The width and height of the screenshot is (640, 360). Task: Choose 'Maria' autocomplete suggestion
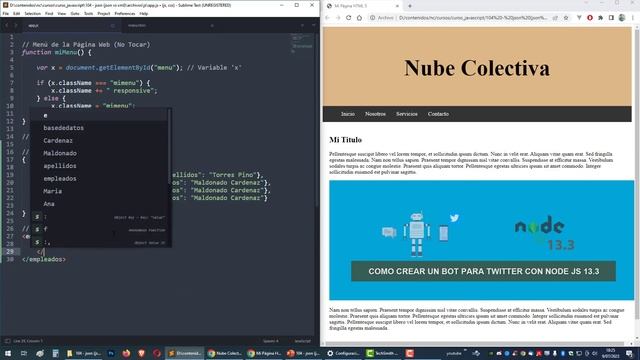click(x=100, y=191)
